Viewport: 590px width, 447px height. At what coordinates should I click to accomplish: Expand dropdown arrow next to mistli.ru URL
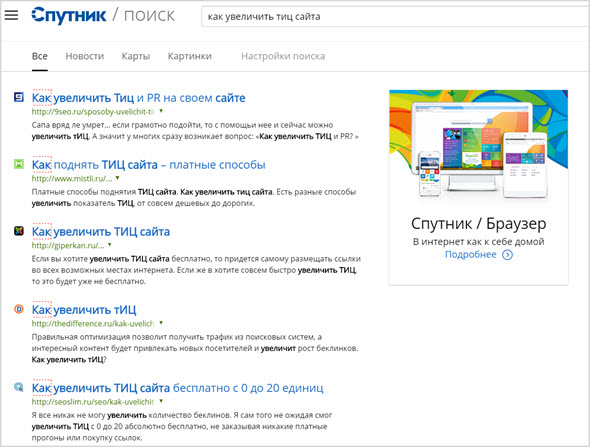click(117, 178)
